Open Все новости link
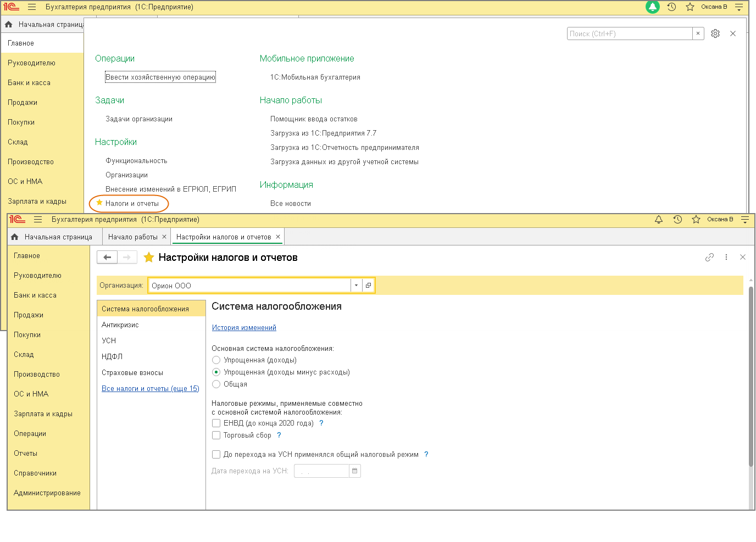 pos(291,204)
